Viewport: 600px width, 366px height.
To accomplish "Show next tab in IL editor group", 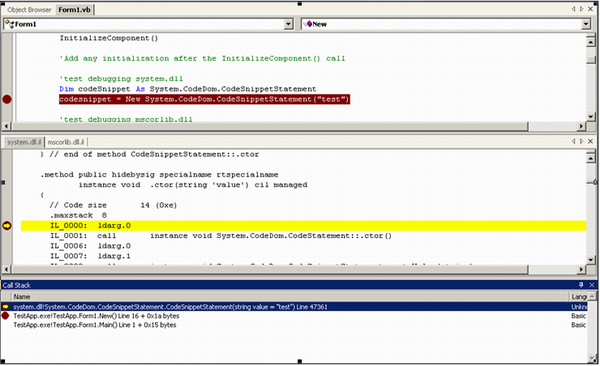I will pos(582,141).
